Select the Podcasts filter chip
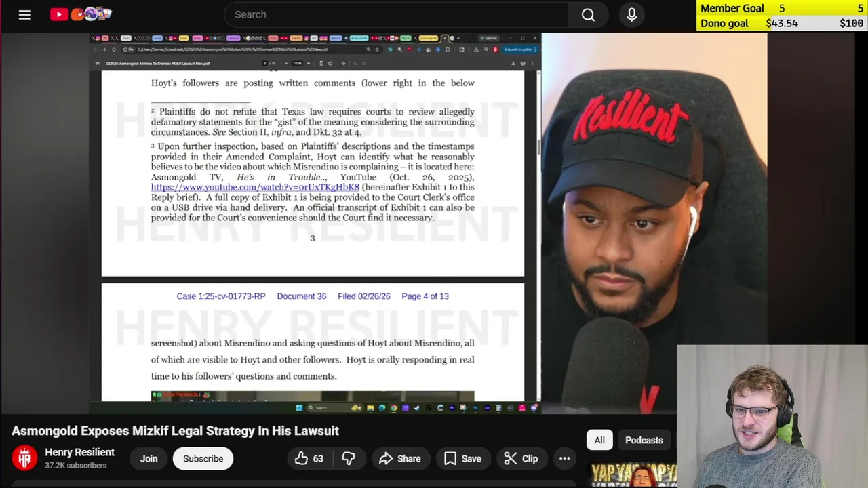Viewport: 868px width, 488px height. (x=644, y=440)
